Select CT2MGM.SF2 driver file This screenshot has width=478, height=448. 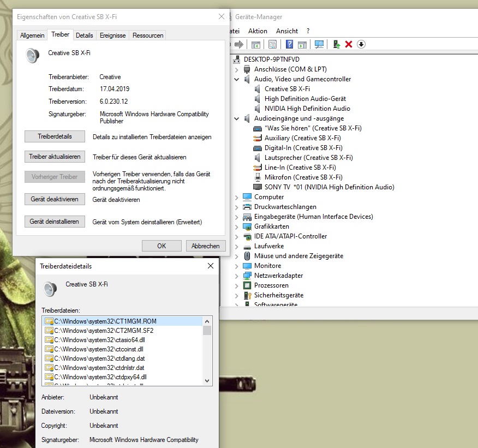(x=122, y=331)
